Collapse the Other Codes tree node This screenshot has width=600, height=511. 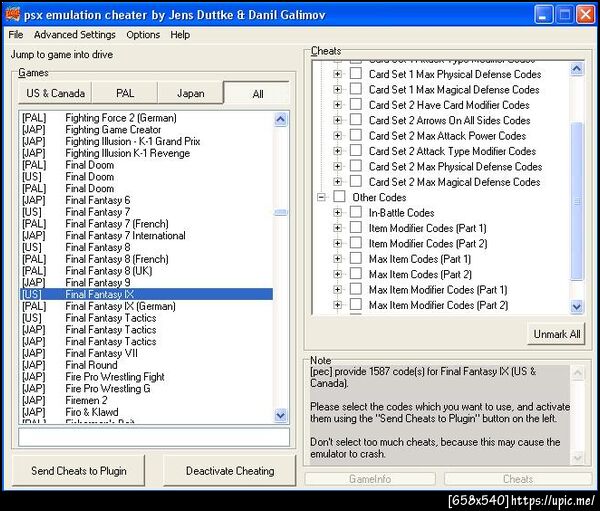tap(321, 197)
